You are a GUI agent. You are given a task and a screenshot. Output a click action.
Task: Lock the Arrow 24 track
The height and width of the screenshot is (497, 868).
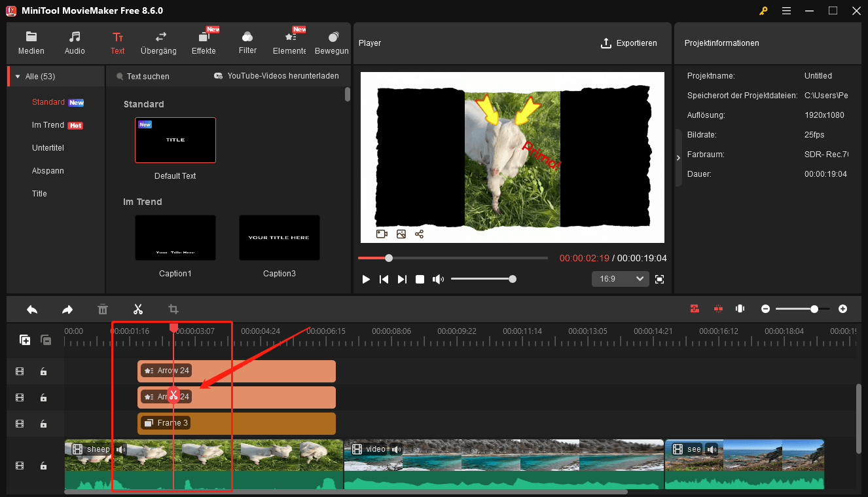(43, 371)
